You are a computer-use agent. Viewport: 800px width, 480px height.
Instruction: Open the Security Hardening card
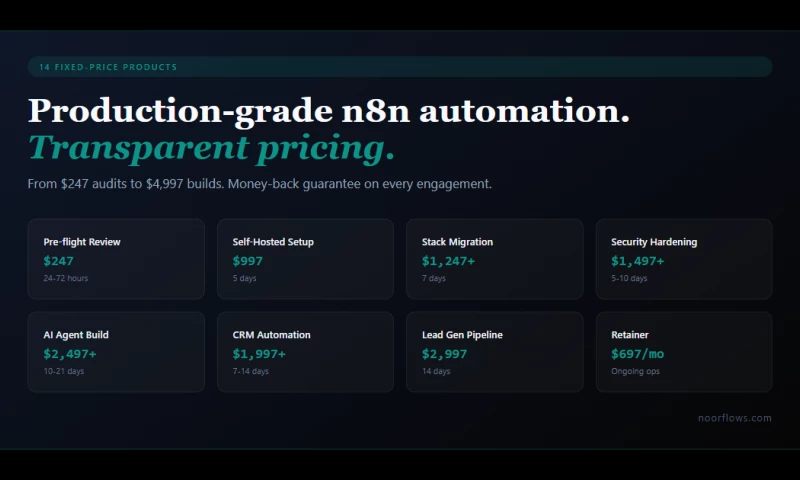684,259
